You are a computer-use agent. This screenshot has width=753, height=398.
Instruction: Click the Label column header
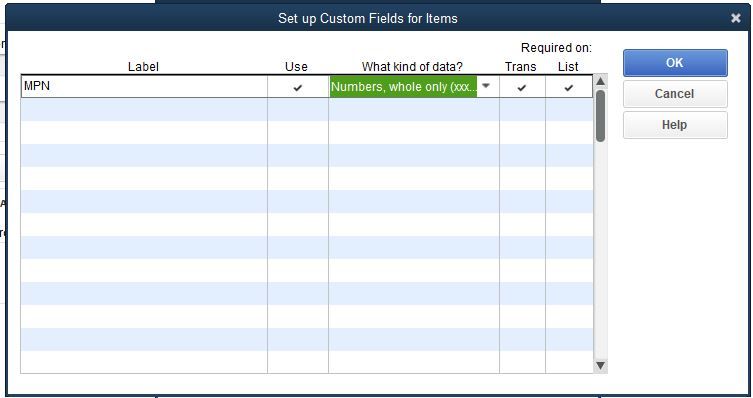coord(143,67)
